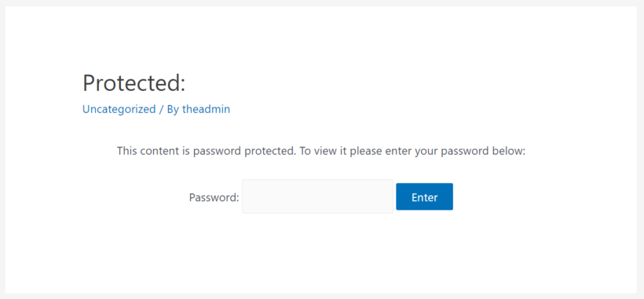
Task: Click the blue Enter button
Action: 424,197
